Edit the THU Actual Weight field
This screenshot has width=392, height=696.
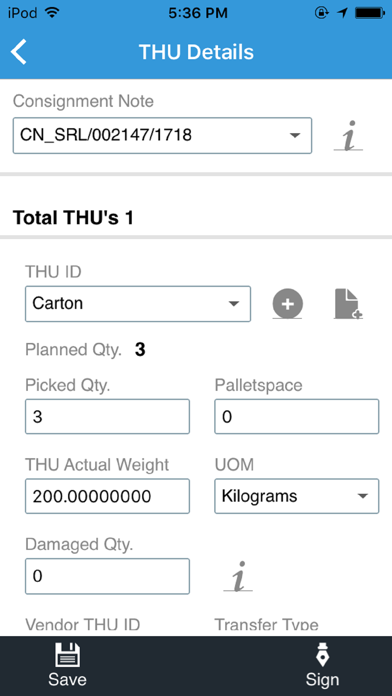click(107, 496)
